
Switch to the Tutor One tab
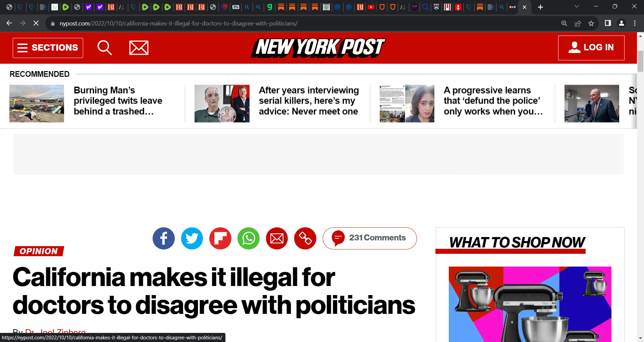click(x=415, y=7)
